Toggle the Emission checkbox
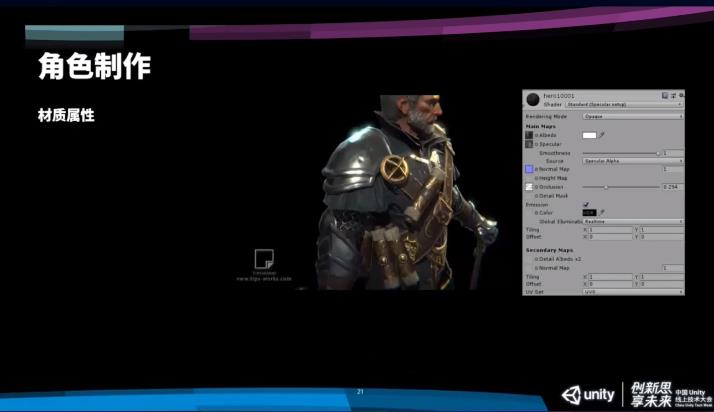The image size is (714, 412). tap(587, 204)
